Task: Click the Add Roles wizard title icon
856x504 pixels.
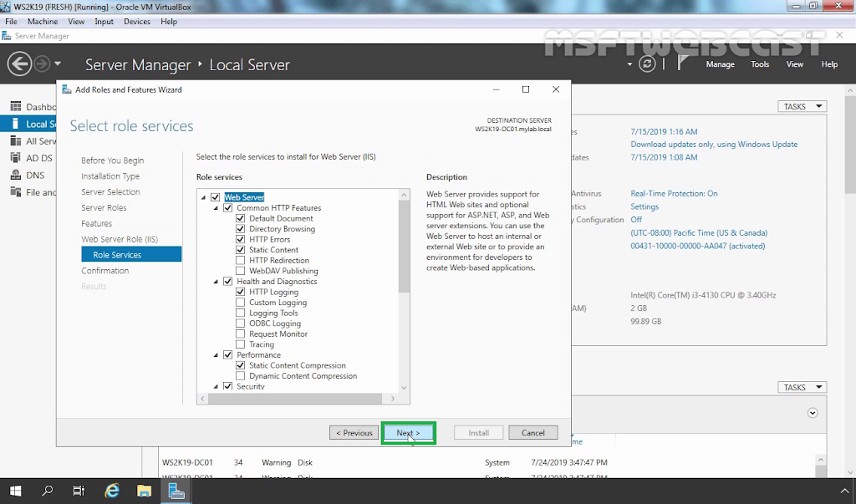Action: pyautogui.click(x=67, y=89)
